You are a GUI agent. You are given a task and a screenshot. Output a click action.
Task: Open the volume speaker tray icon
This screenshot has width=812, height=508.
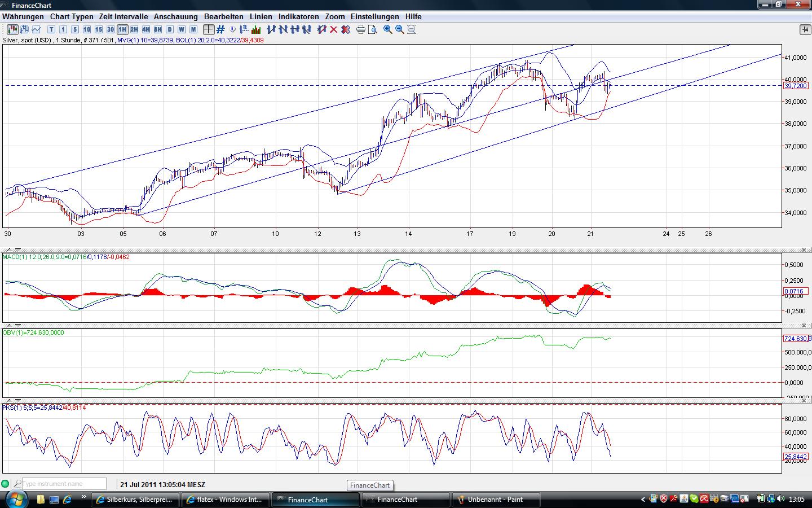781,499
